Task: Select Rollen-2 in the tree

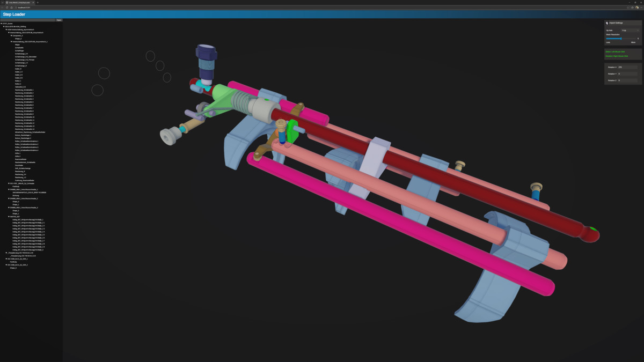Action: [x=18, y=84]
